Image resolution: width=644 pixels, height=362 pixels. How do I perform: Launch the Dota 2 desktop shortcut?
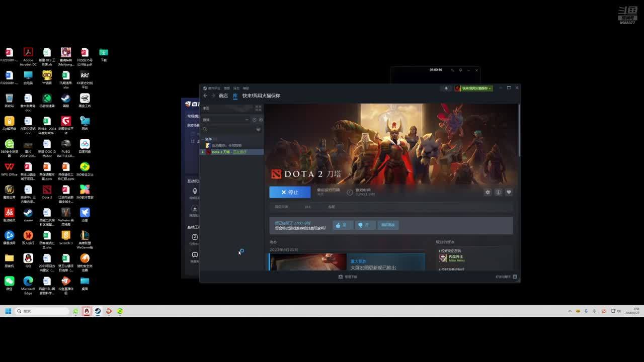tap(47, 192)
